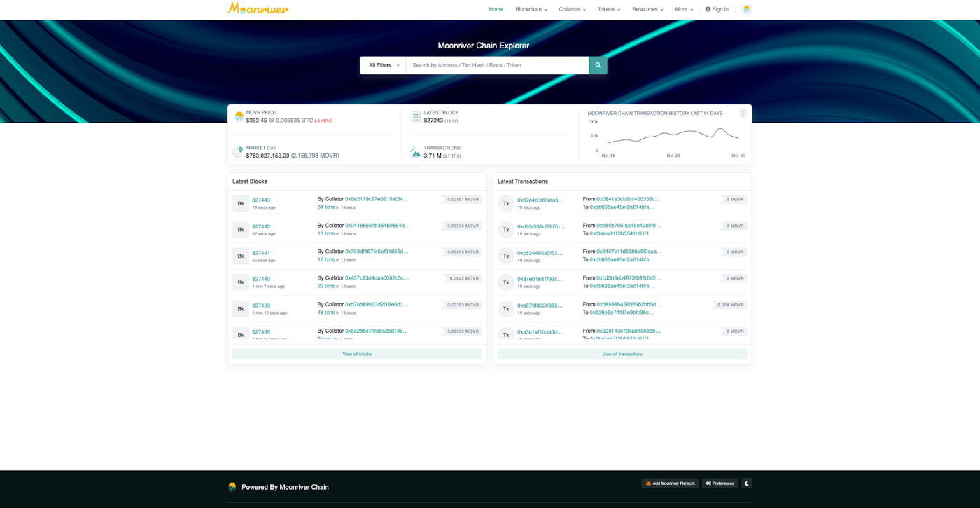Screen dimensions: 980x508
Task: Click the Transactions stats icon
Action: (x=415, y=152)
